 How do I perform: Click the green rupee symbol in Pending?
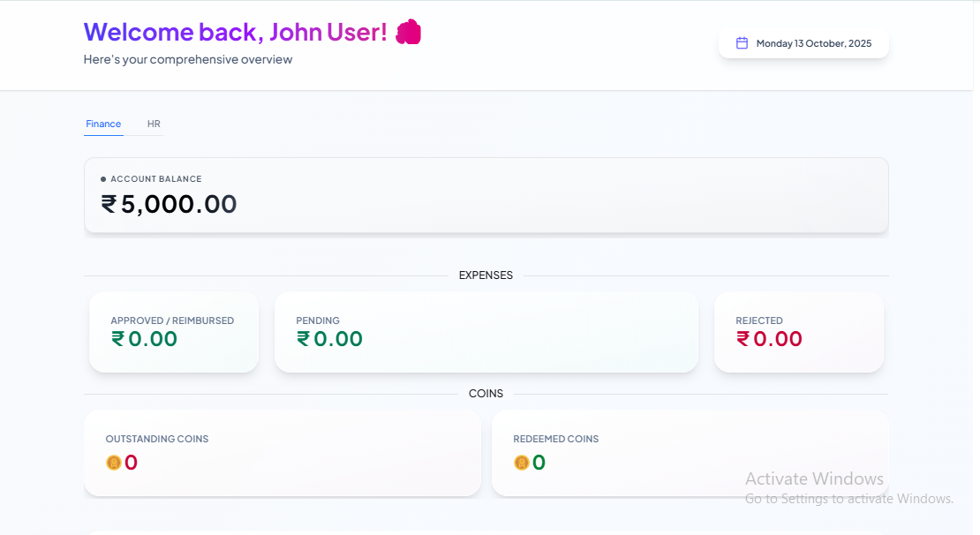pyautogui.click(x=304, y=339)
